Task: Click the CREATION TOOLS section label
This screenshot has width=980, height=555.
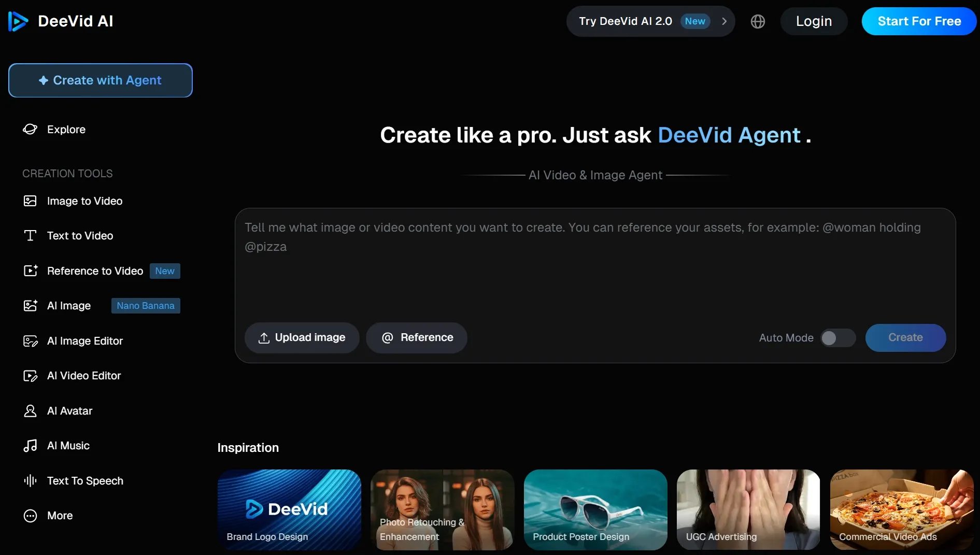Action: coord(67,174)
